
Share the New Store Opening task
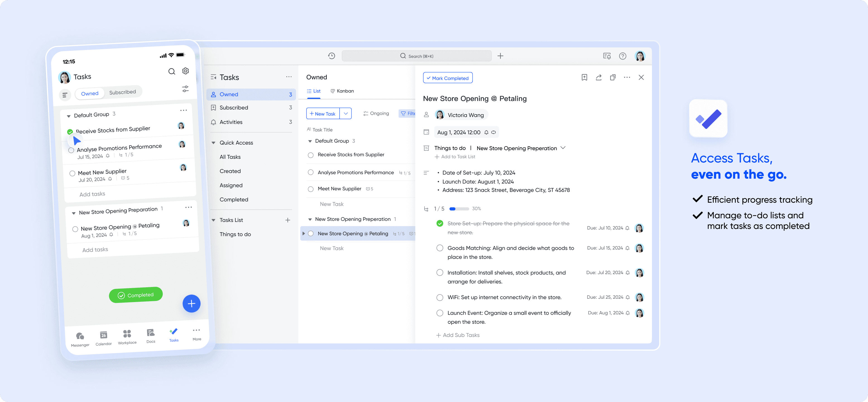(x=598, y=77)
